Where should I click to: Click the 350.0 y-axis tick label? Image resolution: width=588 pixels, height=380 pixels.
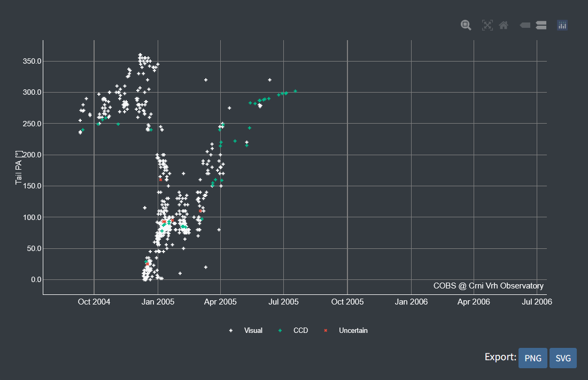(x=26, y=61)
